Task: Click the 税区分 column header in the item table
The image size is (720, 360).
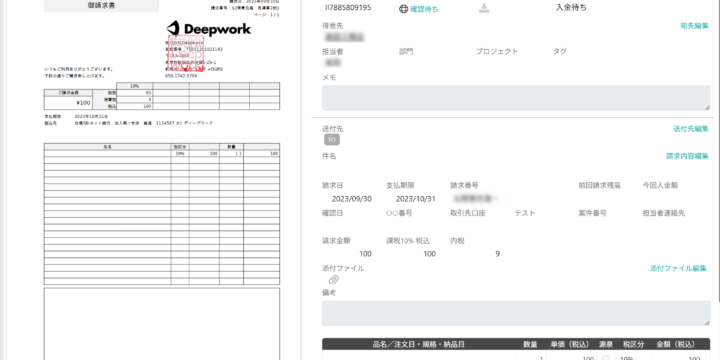Action: pyautogui.click(x=633, y=344)
